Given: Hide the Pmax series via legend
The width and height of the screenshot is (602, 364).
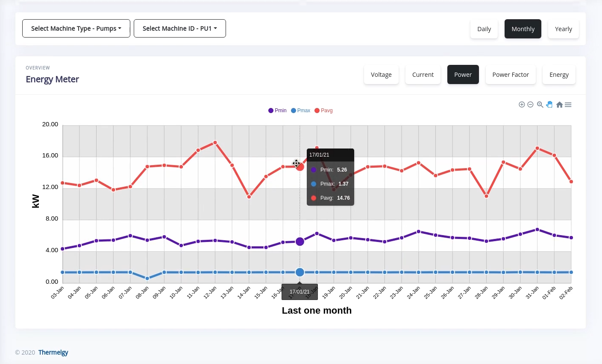Looking at the screenshot, I should [x=300, y=111].
